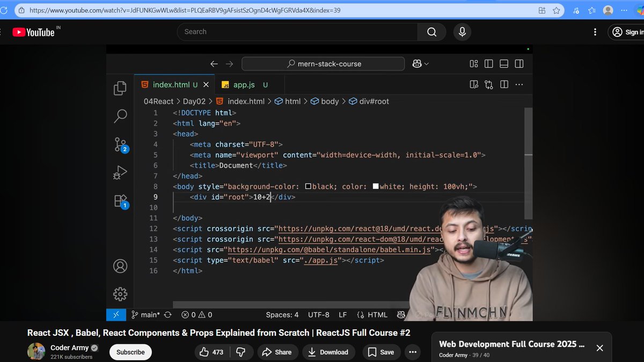Add this page to favorites with the star
The width and height of the screenshot is (644, 362).
(557, 10)
